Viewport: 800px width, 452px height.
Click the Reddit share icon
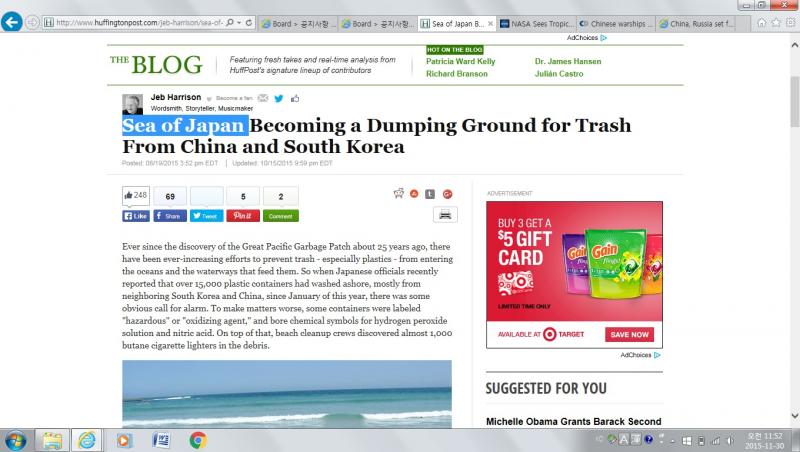[399, 194]
